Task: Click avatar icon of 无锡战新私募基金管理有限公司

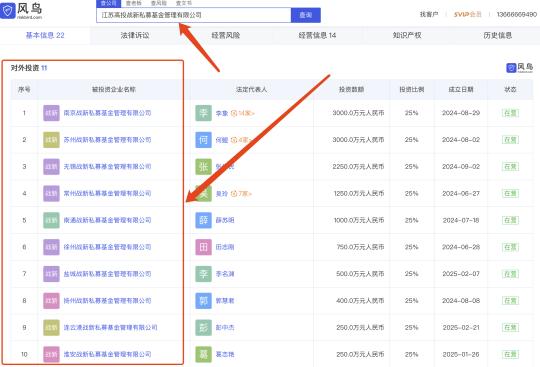Action: point(51,167)
